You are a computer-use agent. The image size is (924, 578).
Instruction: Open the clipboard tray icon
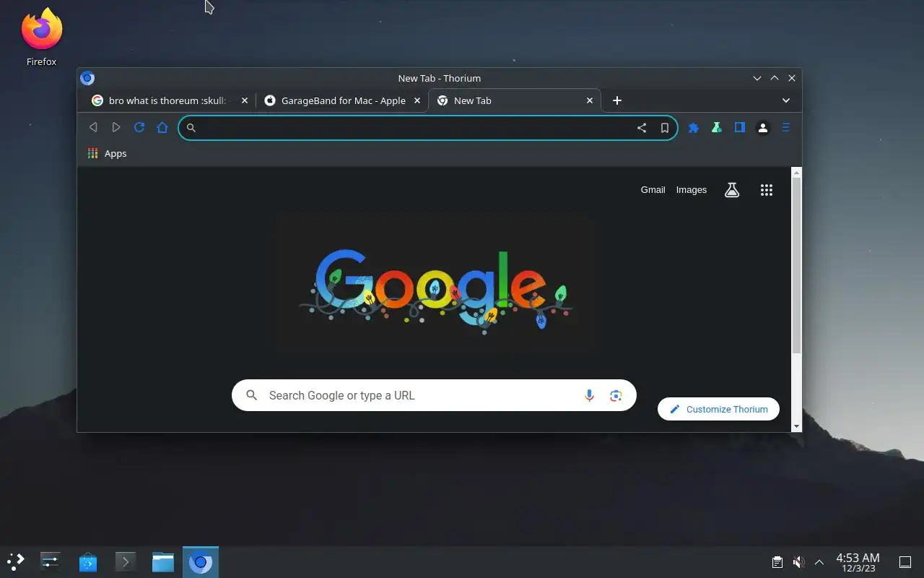coord(777,562)
